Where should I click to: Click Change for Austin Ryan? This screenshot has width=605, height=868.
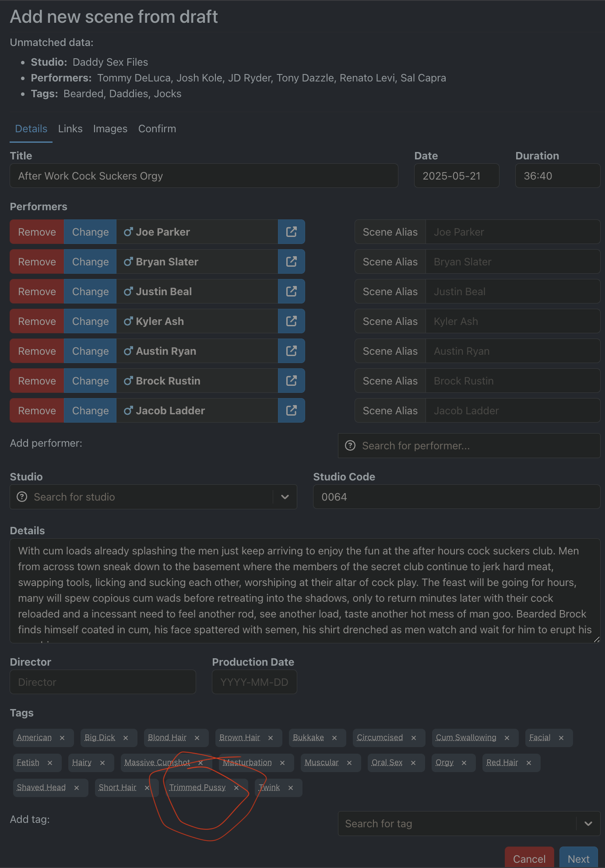90,351
